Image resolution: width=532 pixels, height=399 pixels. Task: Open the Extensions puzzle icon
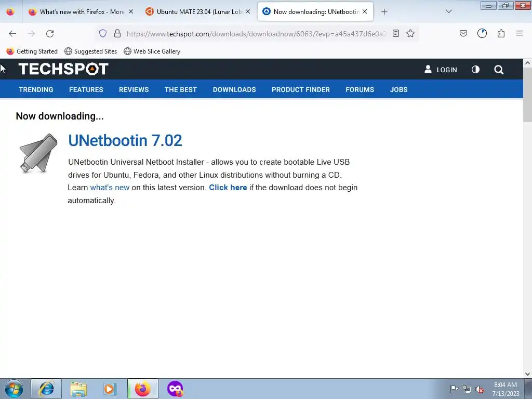pyautogui.click(x=501, y=33)
